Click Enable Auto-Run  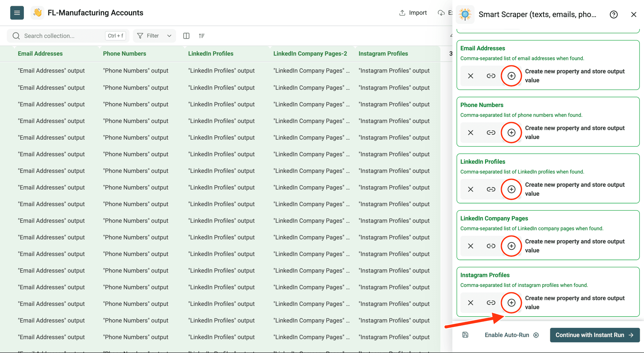tap(507, 335)
